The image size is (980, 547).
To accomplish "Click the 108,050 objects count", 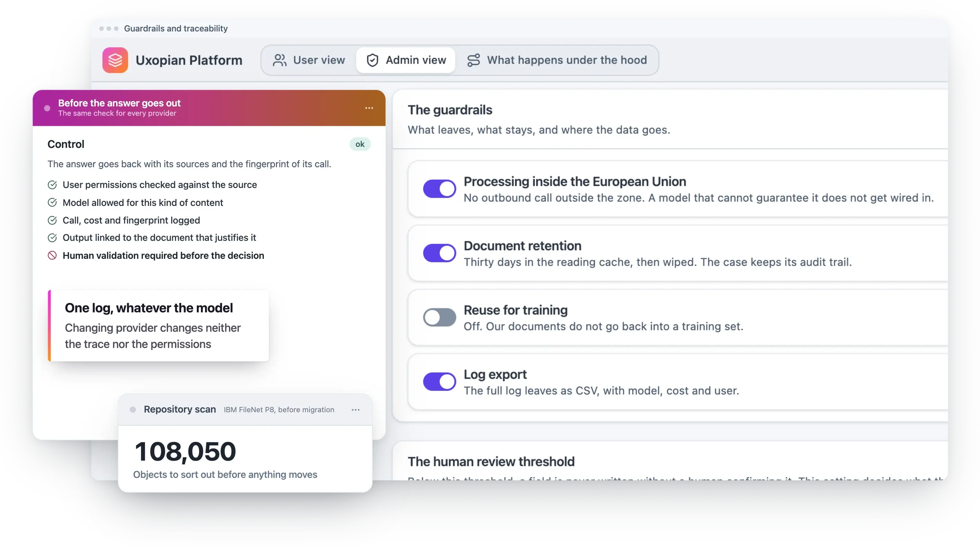I will click(x=185, y=451).
